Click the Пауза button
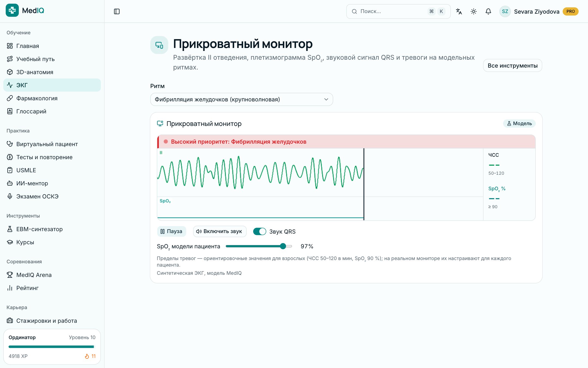588x368 pixels. [x=171, y=231]
